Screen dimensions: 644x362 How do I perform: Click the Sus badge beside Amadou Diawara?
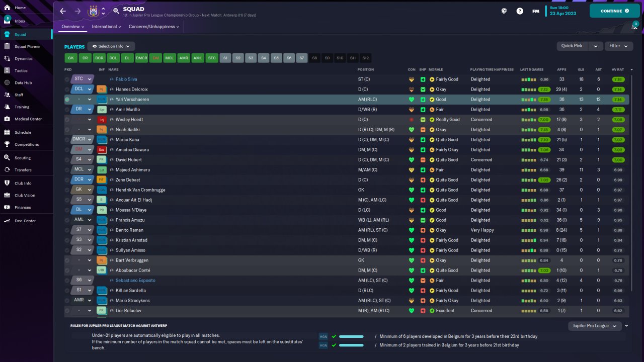coord(102,150)
